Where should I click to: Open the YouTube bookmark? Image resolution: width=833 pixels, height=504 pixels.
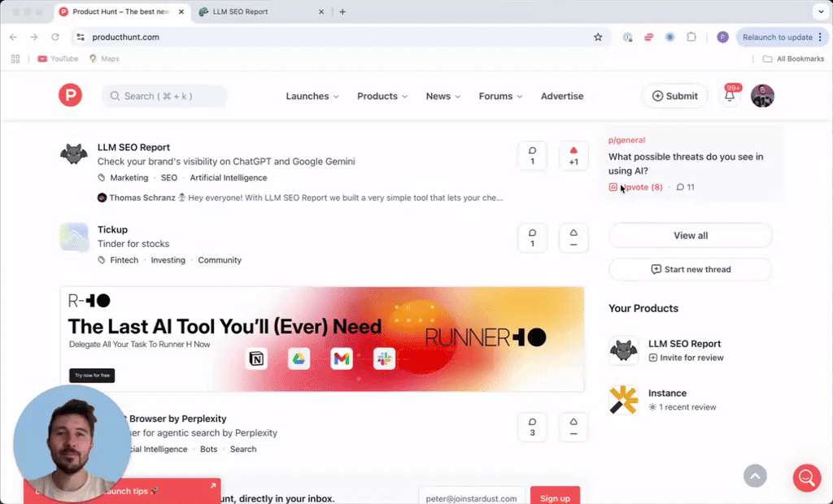point(58,59)
